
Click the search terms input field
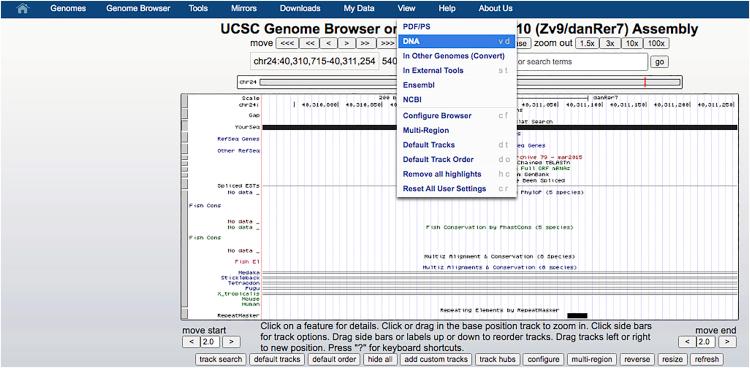pos(582,62)
